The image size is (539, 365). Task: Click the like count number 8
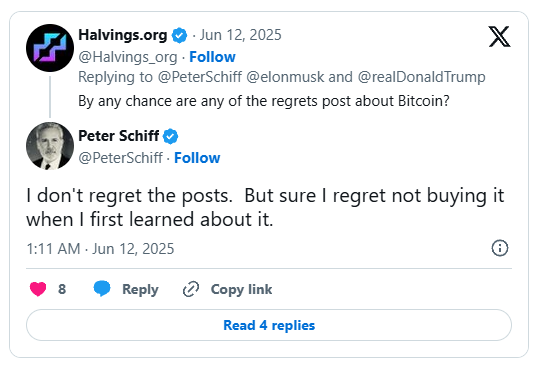tap(62, 289)
